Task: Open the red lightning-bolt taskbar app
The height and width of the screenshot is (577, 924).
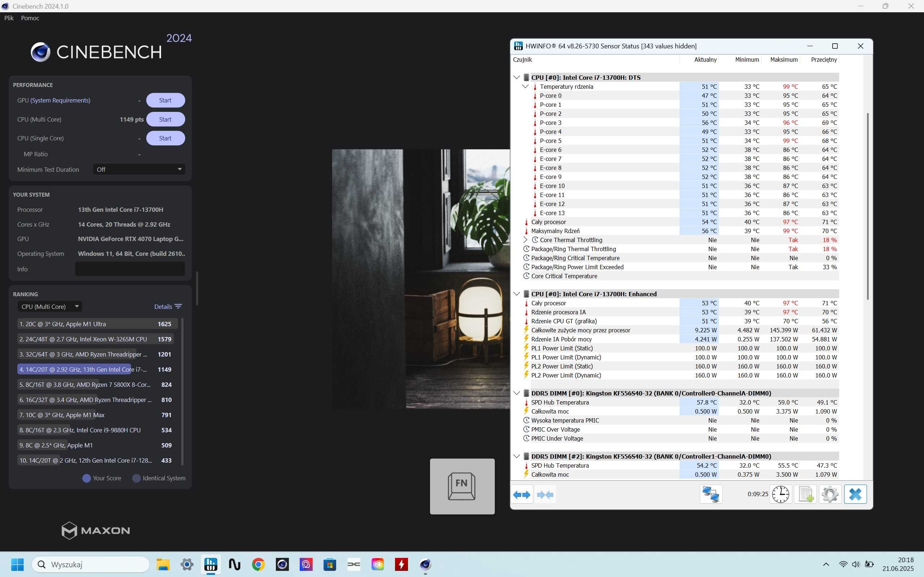Action: [401, 564]
